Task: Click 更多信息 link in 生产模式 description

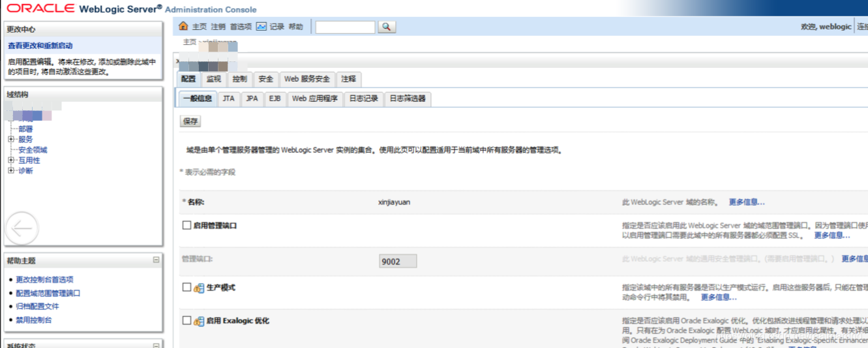Action: (719, 298)
